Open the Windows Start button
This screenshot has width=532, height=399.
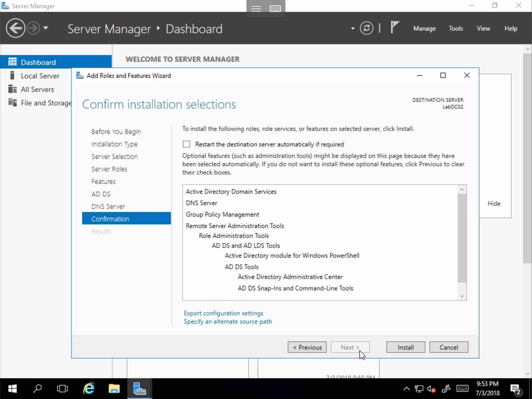click(12, 389)
